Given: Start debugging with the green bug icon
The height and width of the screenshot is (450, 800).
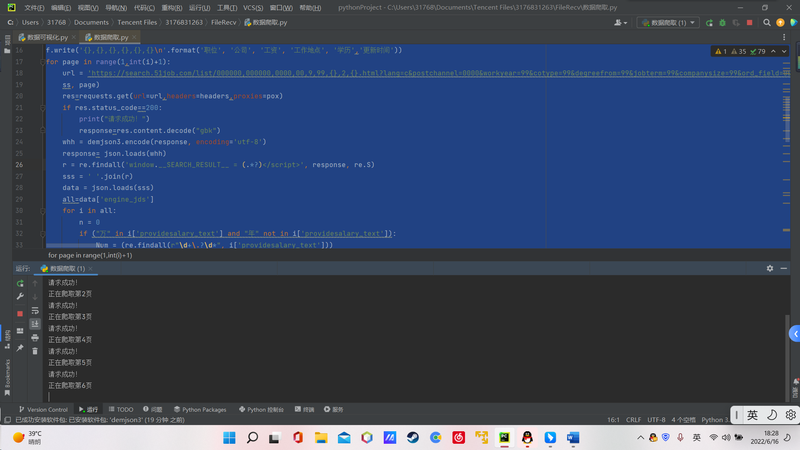Looking at the screenshot, I should (722, 22).
